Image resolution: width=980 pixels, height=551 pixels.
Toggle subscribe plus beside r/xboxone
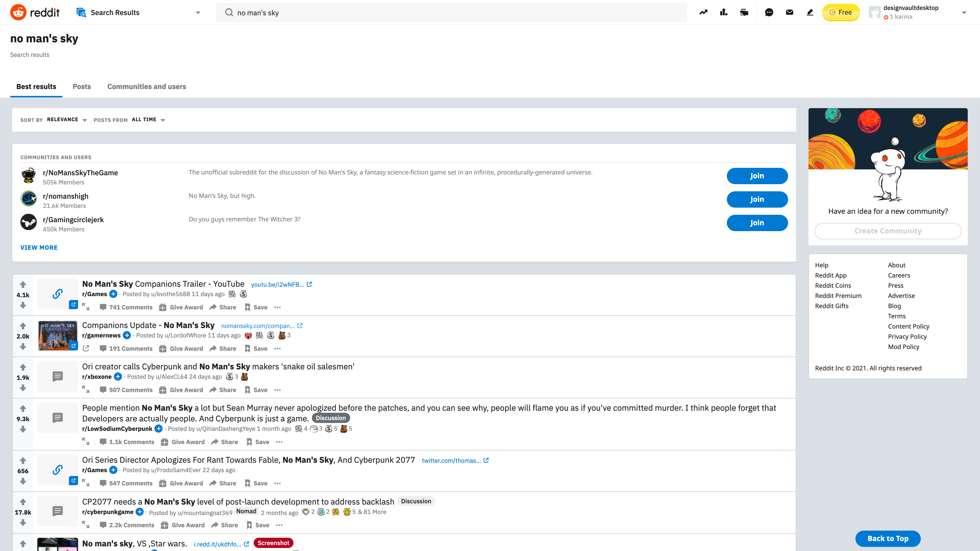click(118, 377)
